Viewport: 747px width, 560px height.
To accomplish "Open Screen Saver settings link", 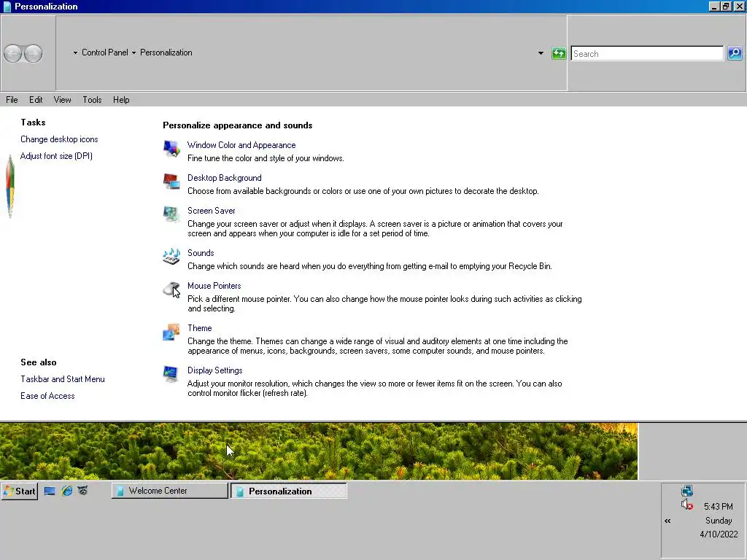I will point(211,211).
